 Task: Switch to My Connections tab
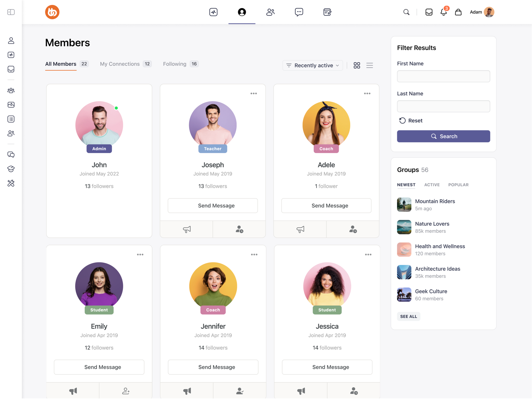pos(120,64)
